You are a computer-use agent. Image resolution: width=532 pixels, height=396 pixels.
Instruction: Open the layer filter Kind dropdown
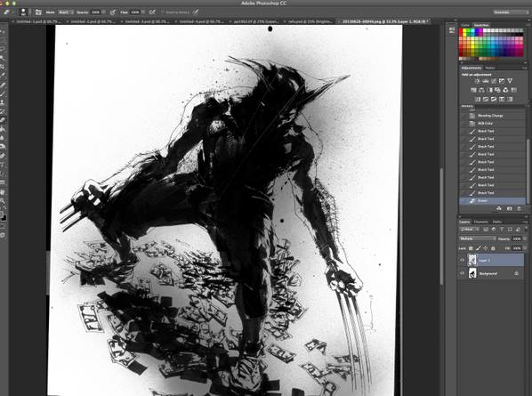click(x=469, y=230)
